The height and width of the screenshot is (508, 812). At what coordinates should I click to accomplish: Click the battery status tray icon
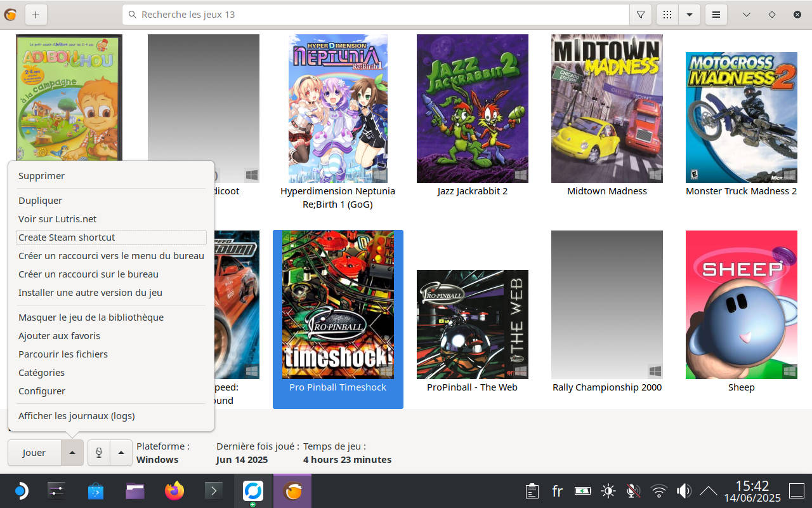click(583, 491)
